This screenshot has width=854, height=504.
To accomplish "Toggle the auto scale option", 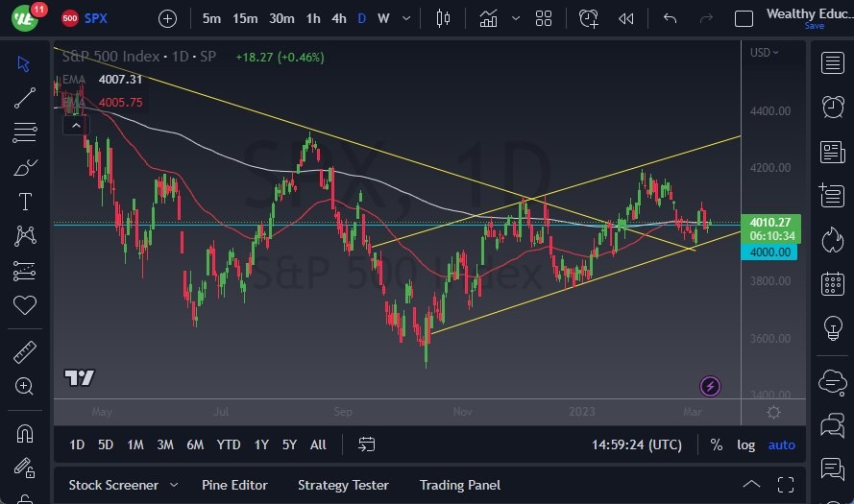I will (782, 444).
